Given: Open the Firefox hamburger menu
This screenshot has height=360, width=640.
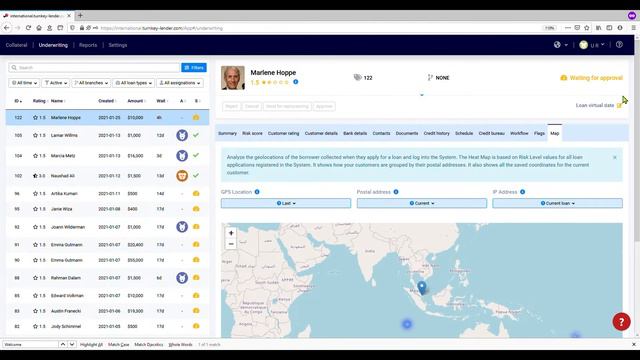Looking at the screenshot, I should (x=633, y=28).
